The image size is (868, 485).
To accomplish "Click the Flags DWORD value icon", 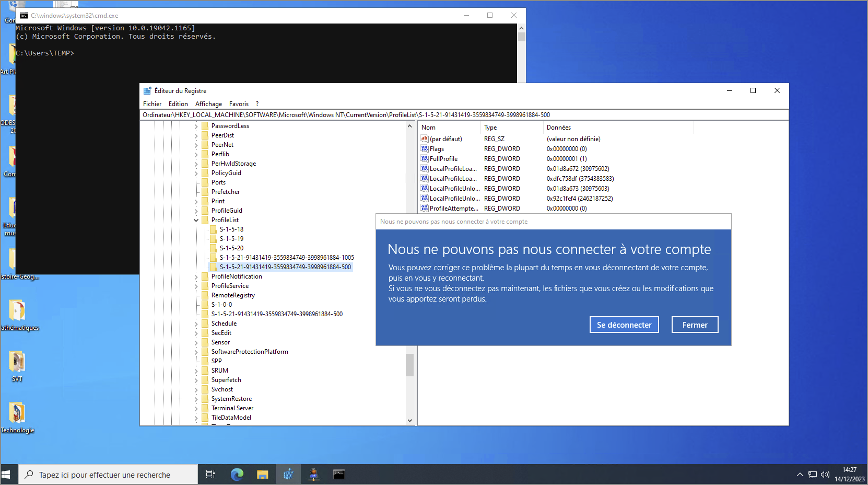I will (425, 148).
